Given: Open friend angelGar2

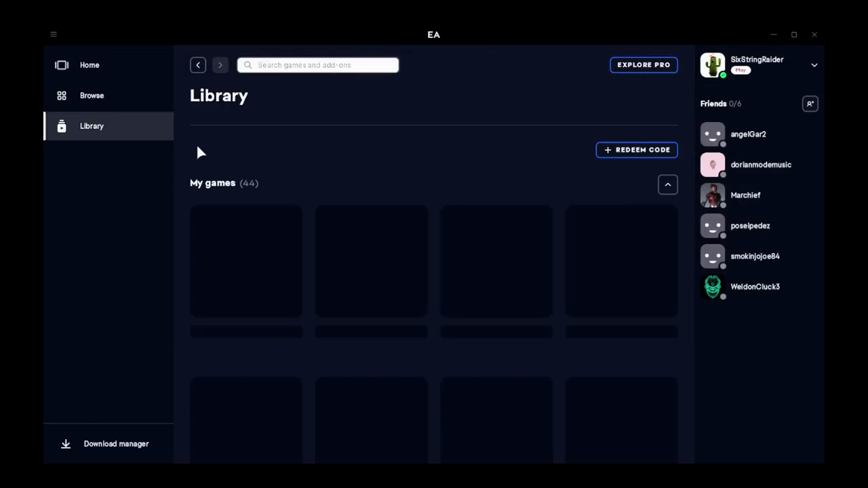Looking at the screenshot, I should coord(759,134).
